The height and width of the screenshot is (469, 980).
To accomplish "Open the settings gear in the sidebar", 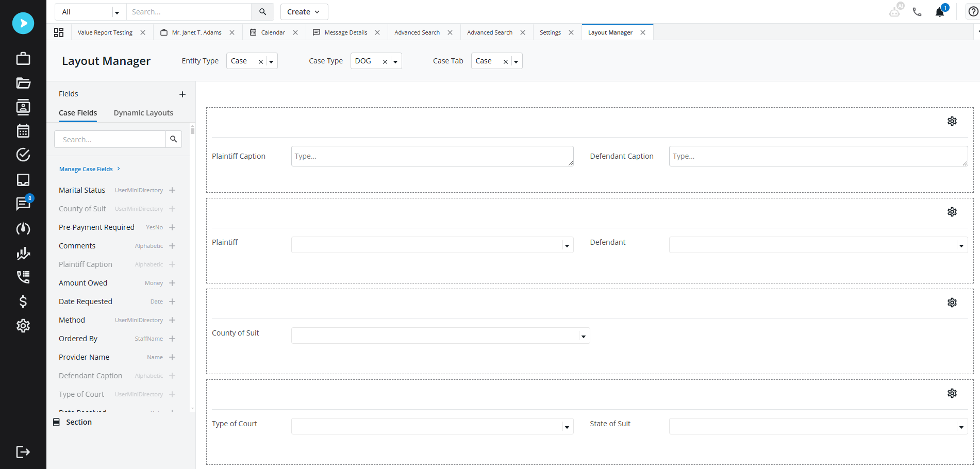I will tap(23, 326).
